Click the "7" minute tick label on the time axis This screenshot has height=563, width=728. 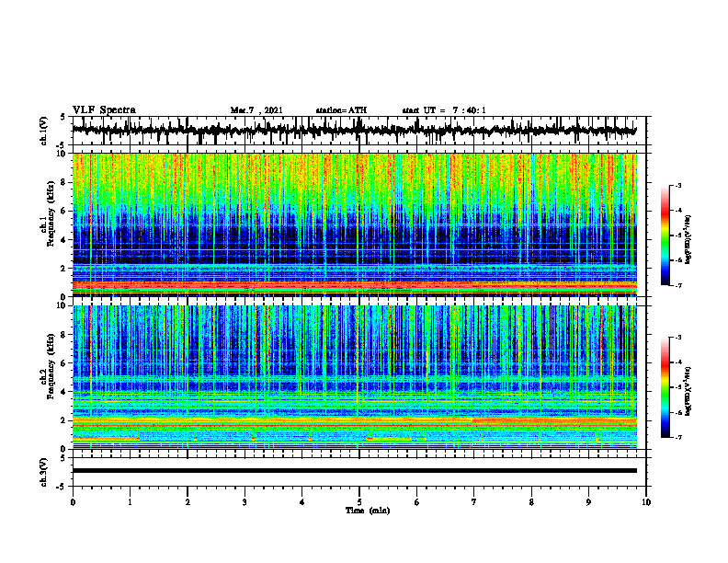[x=474, y=502]
